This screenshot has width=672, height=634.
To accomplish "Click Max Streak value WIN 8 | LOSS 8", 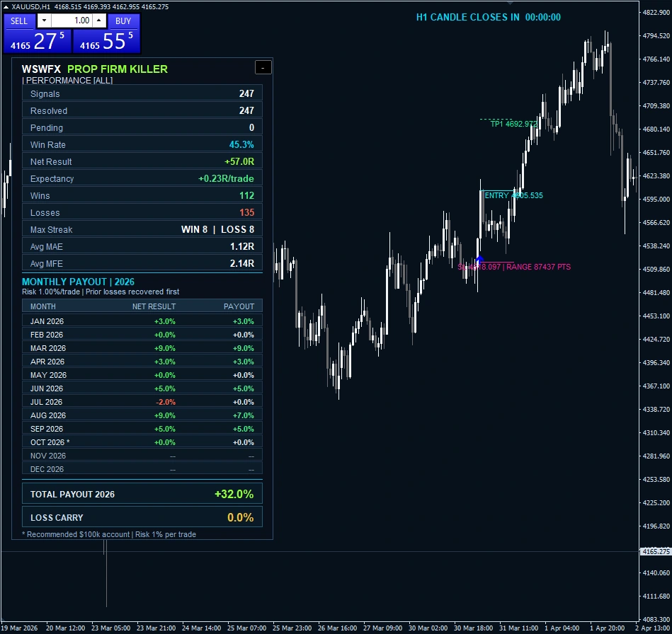I will coord(217,229).
